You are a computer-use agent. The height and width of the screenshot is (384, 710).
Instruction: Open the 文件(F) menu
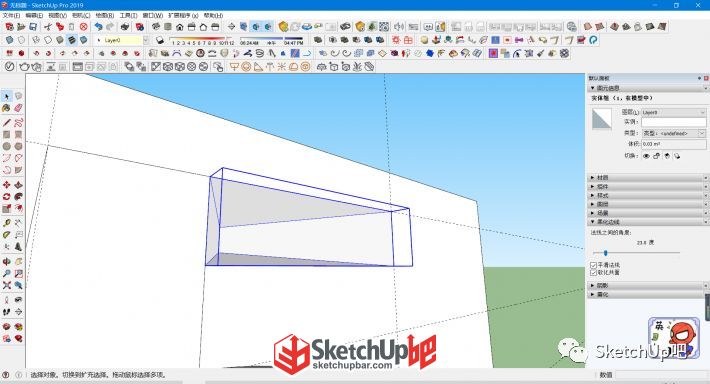click(11, 15)
